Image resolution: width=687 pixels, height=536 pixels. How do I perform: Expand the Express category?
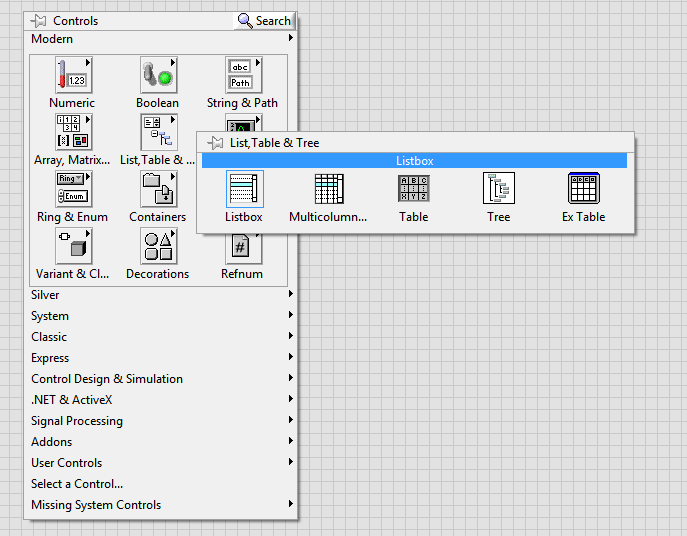[x=161, y=358]
